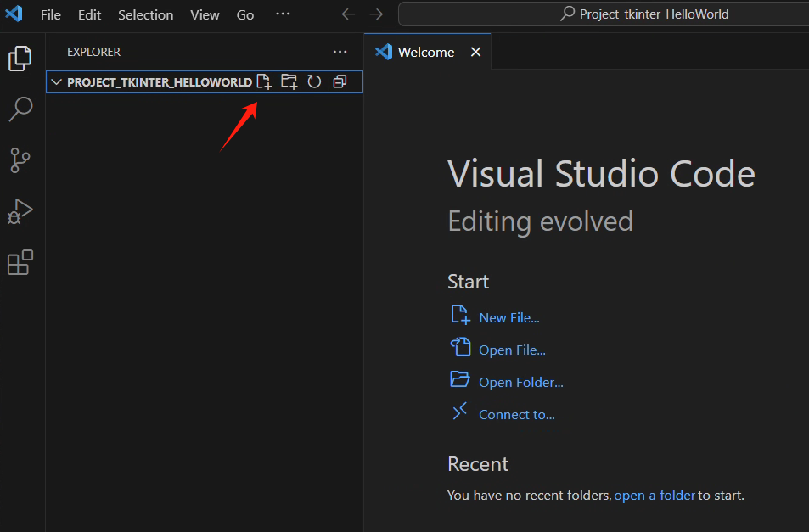
Task: Open the Selection menu
Action: pyautogui.click(x=145, y=14)
